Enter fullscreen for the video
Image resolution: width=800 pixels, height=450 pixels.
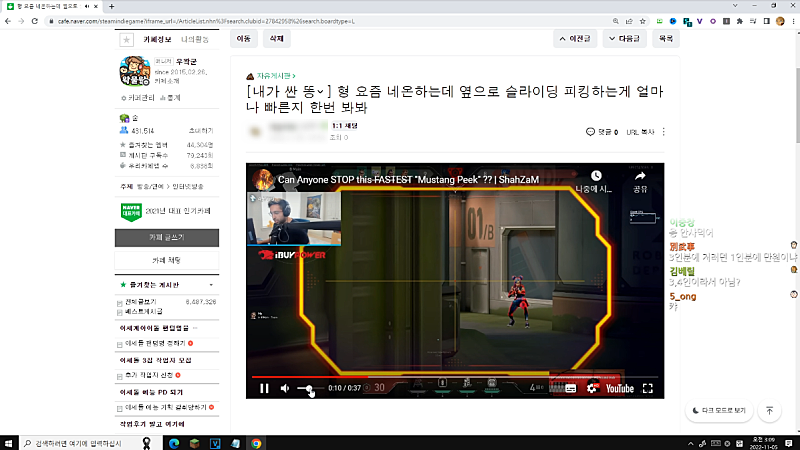coord(647,388)
